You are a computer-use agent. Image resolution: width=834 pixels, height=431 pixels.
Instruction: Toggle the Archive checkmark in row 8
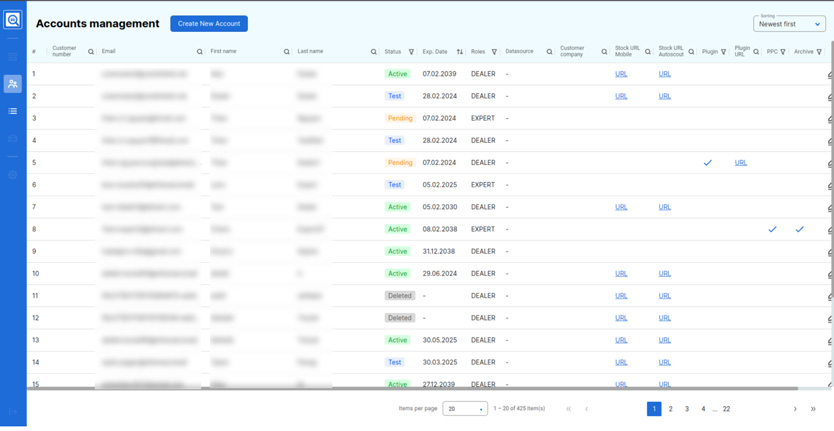(800, 229)
